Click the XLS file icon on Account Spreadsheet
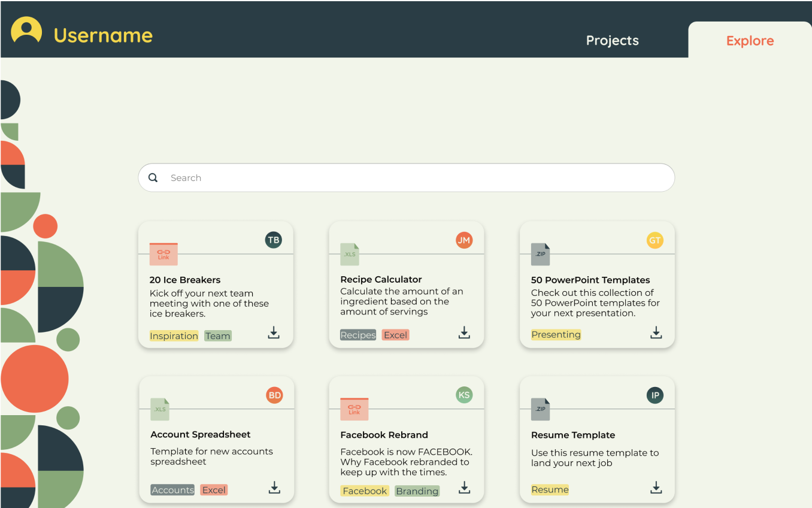 (160, 409)
